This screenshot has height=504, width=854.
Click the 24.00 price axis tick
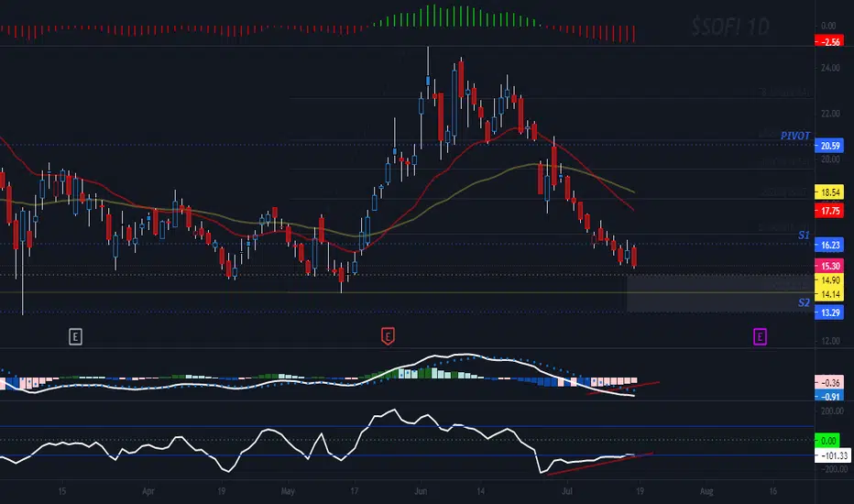tap(830, 68)
